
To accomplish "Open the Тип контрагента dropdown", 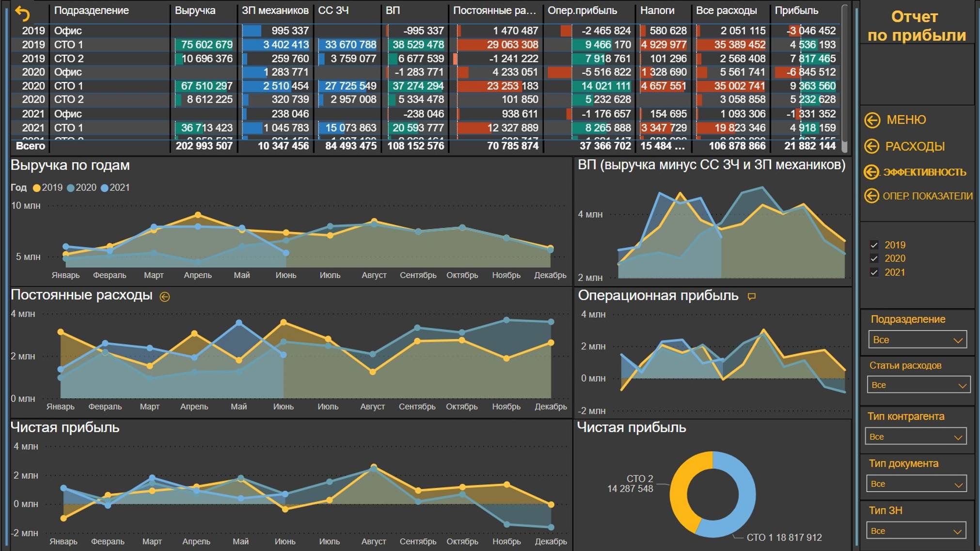I will 916,436.
